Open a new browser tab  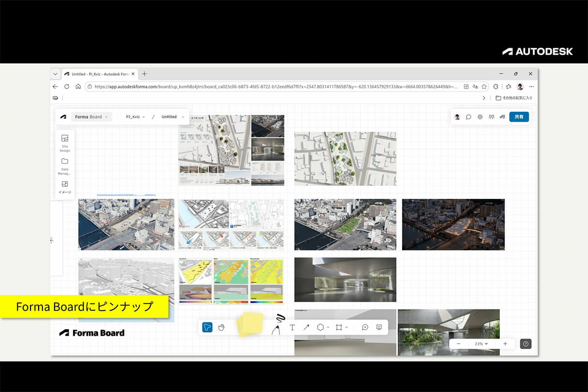(x=144, y=74)
